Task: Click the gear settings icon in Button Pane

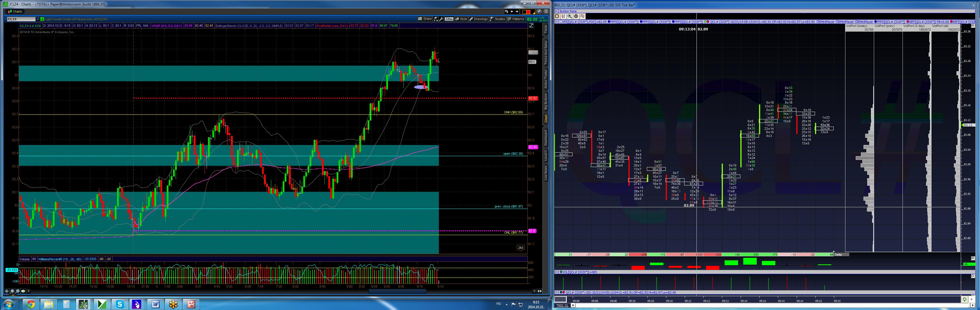Action: pyautogui.click(x=576, y=16)
